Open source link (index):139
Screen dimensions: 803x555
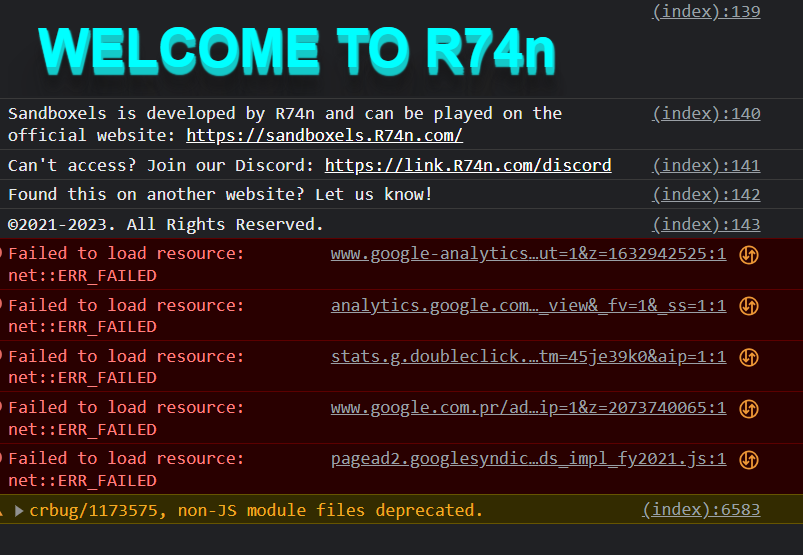coord(706,12)
